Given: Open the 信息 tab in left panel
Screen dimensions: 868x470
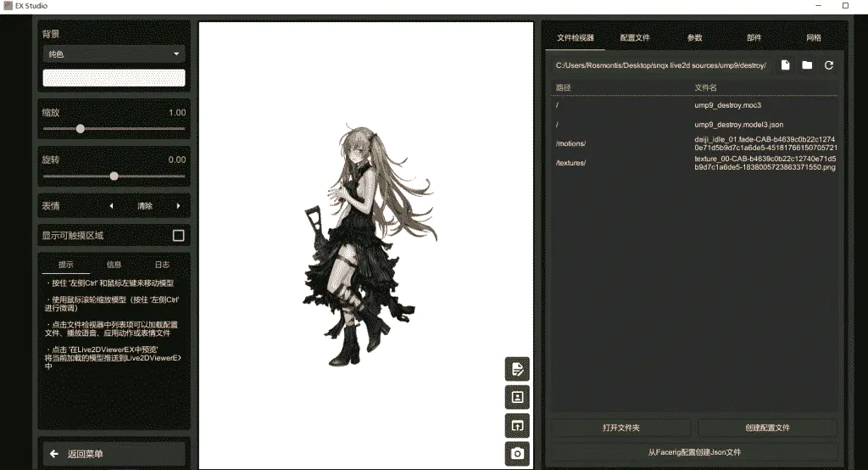Looking at the screenshot, I should (114, 265).
